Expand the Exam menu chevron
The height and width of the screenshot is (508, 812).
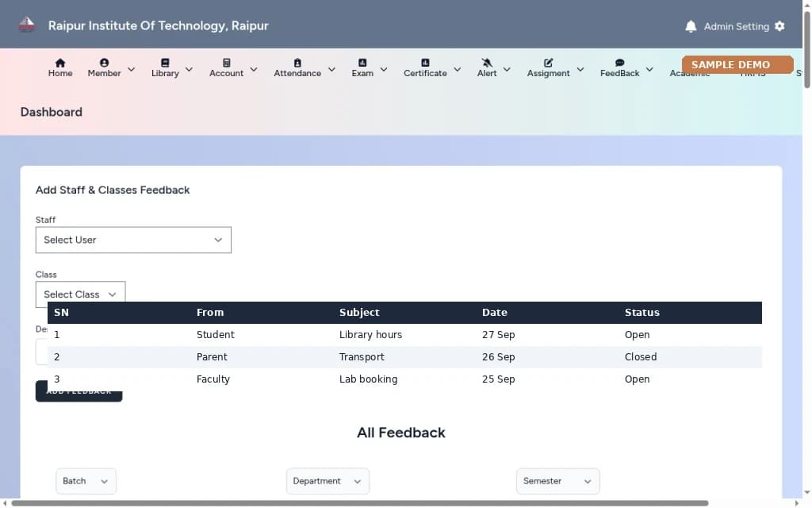[384, 69]
